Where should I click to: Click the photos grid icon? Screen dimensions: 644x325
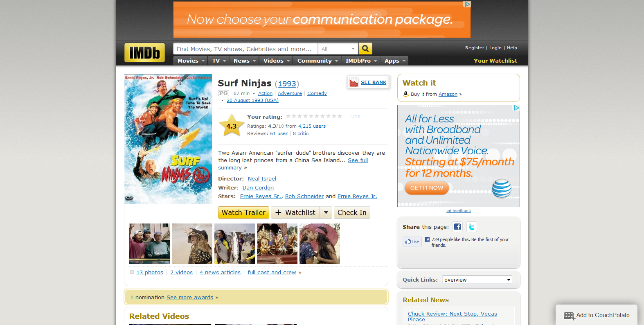pyautogui.click(x=132, y=272)
